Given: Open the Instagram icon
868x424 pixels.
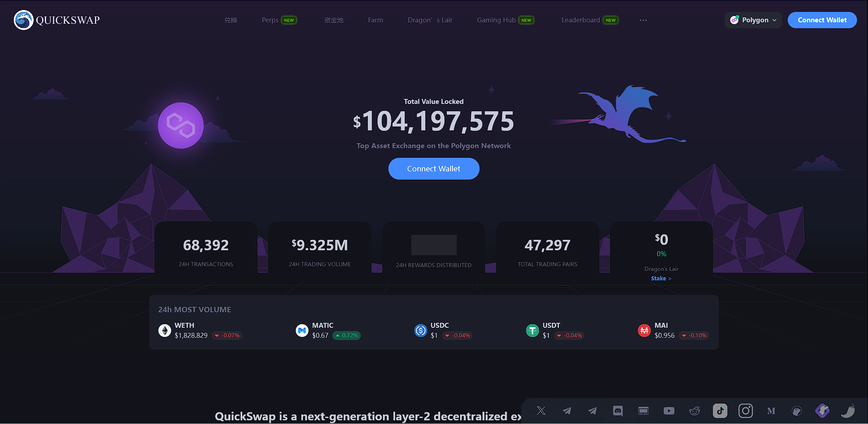Looking at the screenshot, I should coord(746,411).
